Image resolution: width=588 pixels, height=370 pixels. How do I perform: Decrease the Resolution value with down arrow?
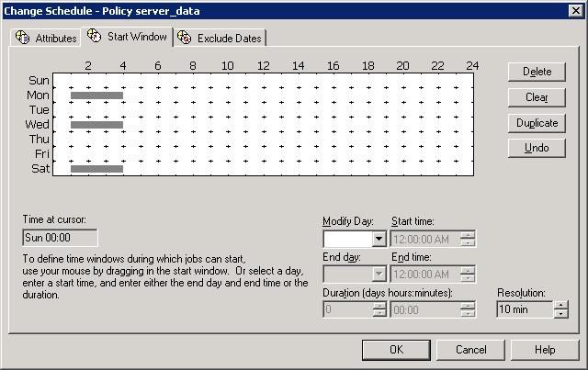pyautogui.click(x=561, y=314)
